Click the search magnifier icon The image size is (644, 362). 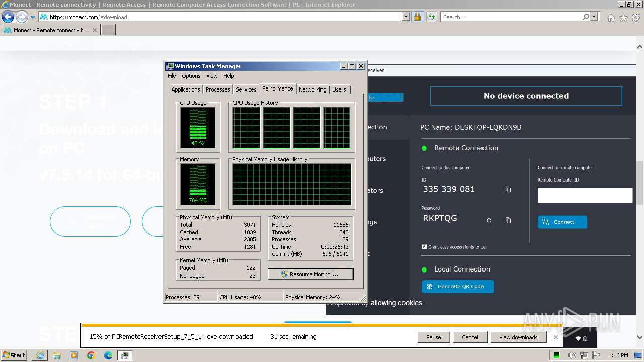tap(586, 17)
